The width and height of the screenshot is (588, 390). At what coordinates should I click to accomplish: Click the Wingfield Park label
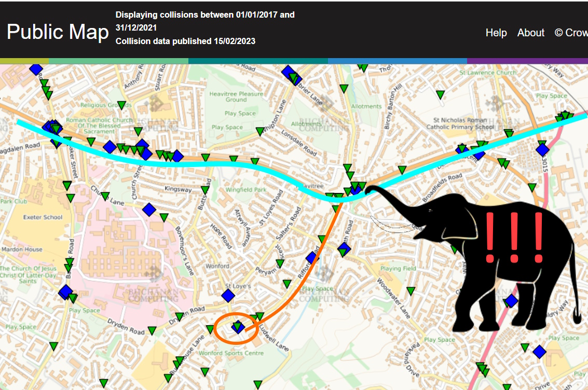click(245, 190)
